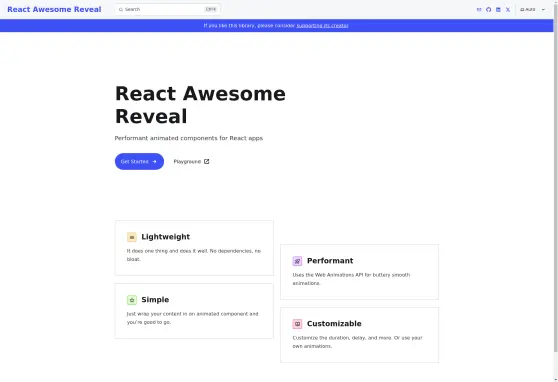
Task: Click 'Performant animated components for React apps' tagline
Action: (189, 138)
